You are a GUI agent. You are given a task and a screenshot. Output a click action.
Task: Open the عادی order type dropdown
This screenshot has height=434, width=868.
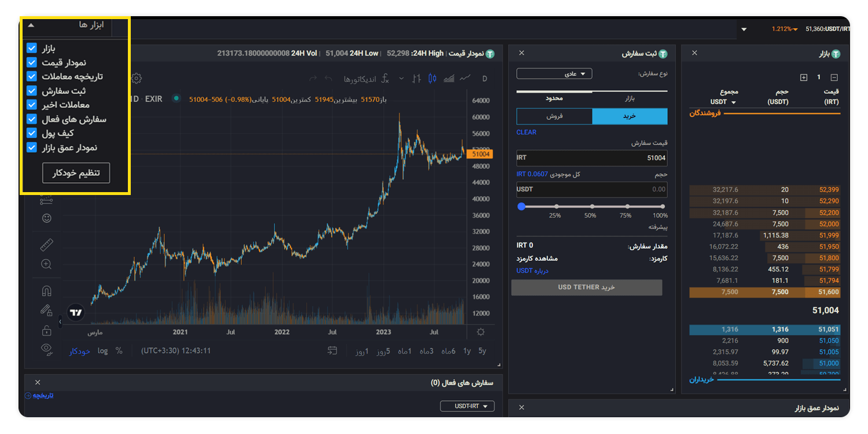pyautogui.click(x=554, y=73)
